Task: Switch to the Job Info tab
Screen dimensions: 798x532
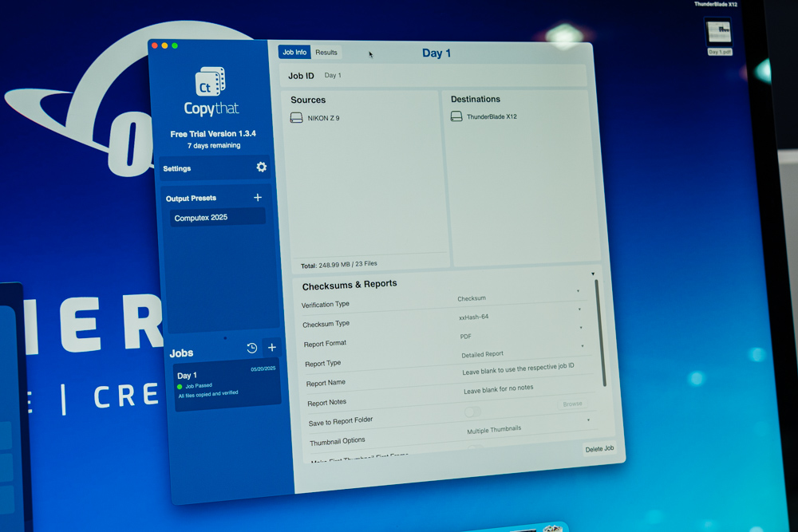Action: coord(294,52)
